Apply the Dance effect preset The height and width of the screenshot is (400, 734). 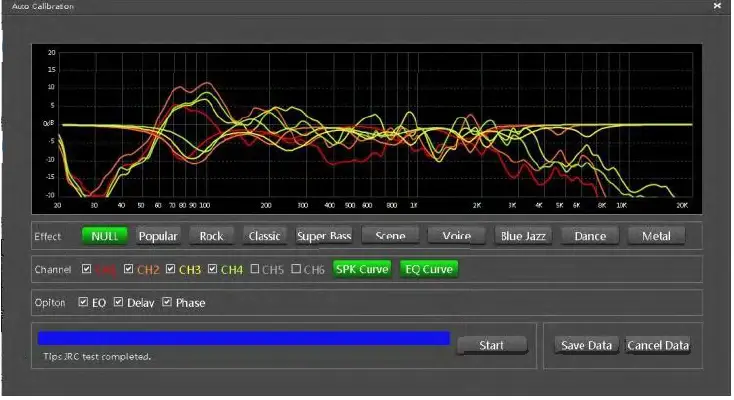[x=590, y=236]
